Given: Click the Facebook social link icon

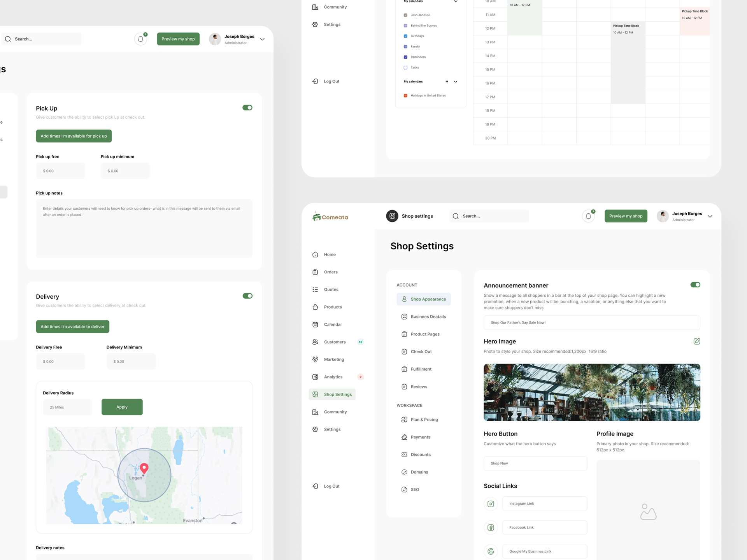Looking at the screenshot, I should [491, 528].
